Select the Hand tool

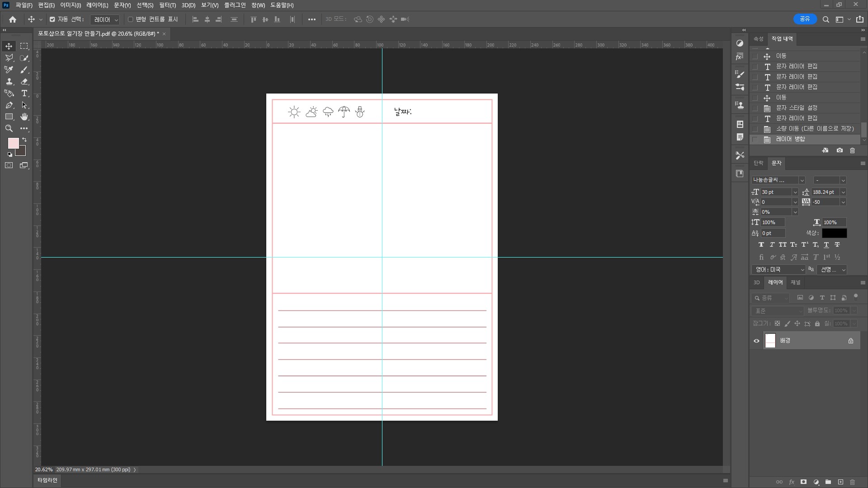pyautogui.click(x=24, y=117)
